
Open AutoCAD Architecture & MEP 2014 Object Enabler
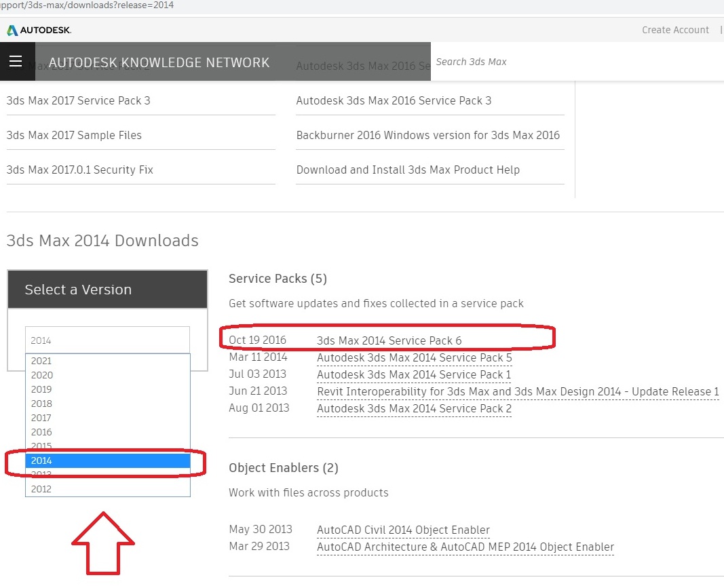click(465, 547)
